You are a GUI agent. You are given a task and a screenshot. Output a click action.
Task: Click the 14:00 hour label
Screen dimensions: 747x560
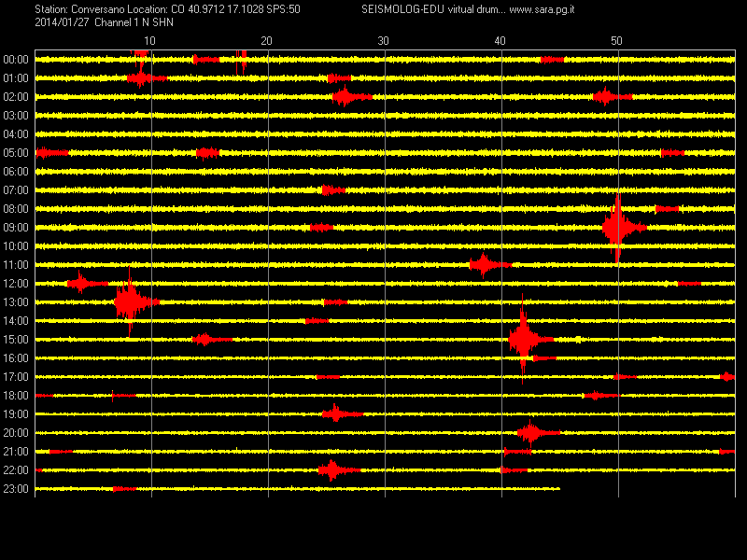pos(16,321)
